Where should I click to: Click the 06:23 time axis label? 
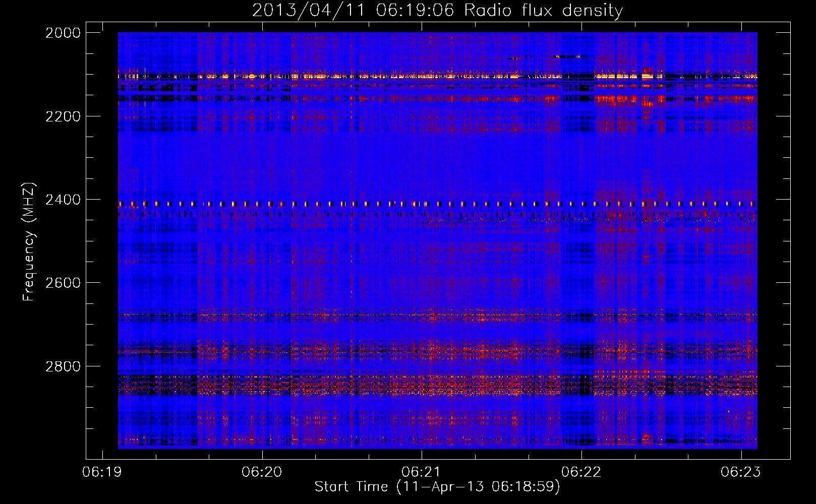[x=741, y=472]
